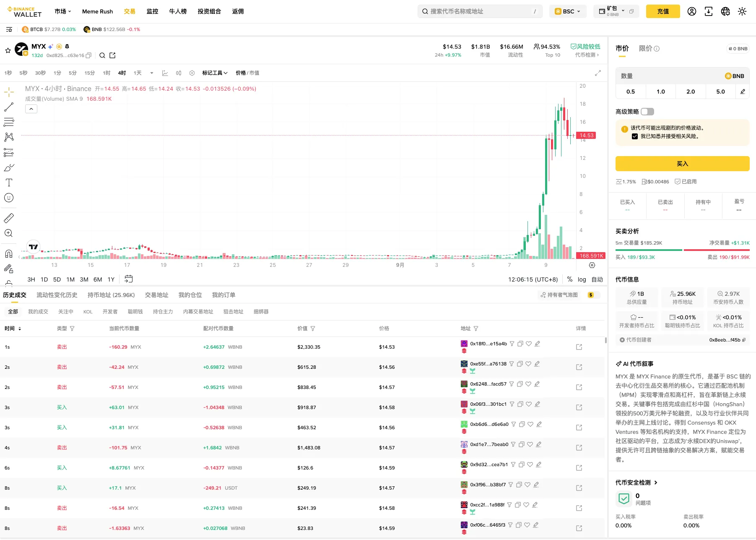Switch chart candle style icon

[179, 73]
